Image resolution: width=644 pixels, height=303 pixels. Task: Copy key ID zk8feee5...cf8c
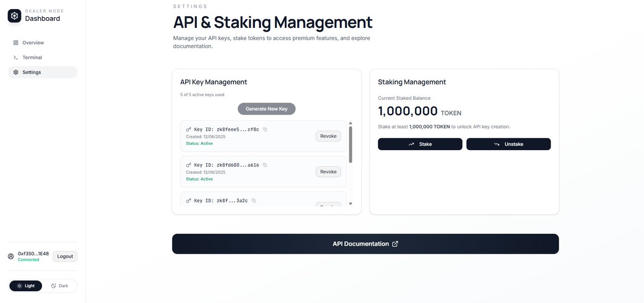click(x=265, y=129)
